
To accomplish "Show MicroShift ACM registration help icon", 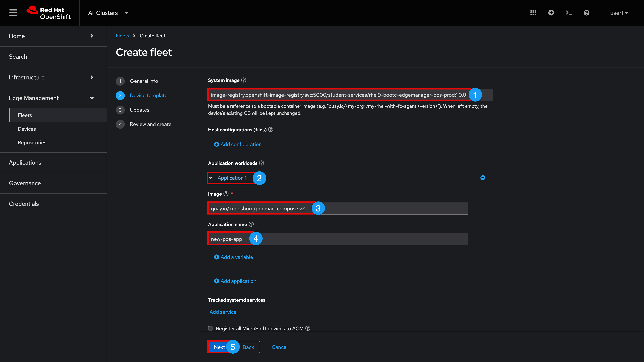I will pos(308,328).
